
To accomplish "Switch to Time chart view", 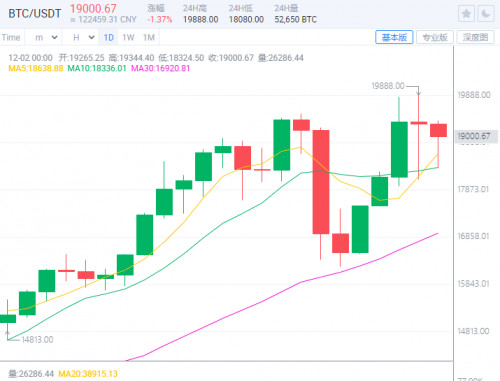I will 11,38.
